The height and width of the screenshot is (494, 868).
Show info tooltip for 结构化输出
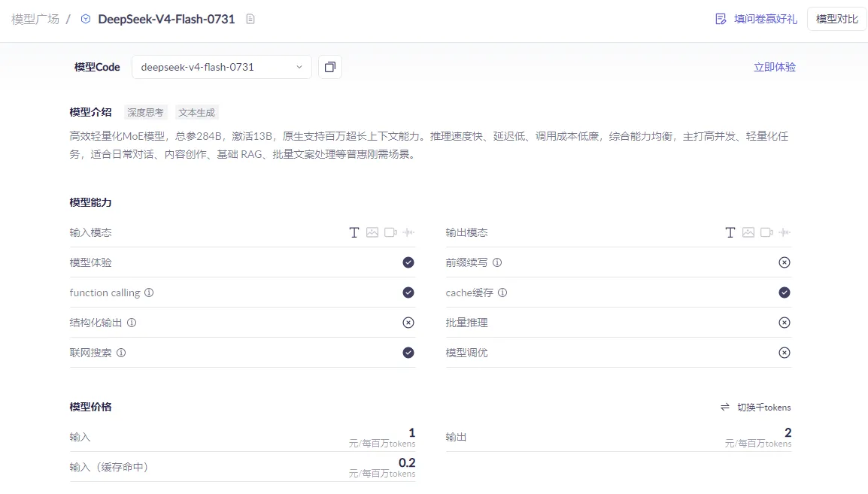pyautogui.click(x=132, y=323)
